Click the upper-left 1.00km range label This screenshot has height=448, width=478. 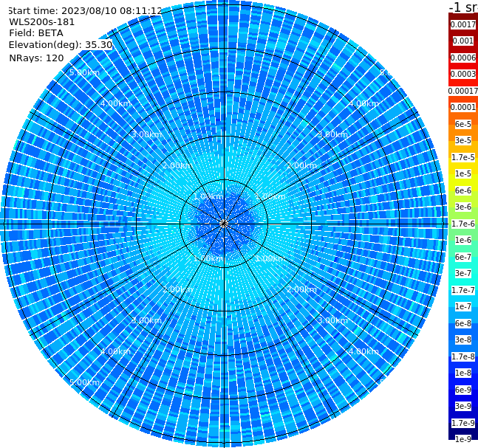click(209, 196)
